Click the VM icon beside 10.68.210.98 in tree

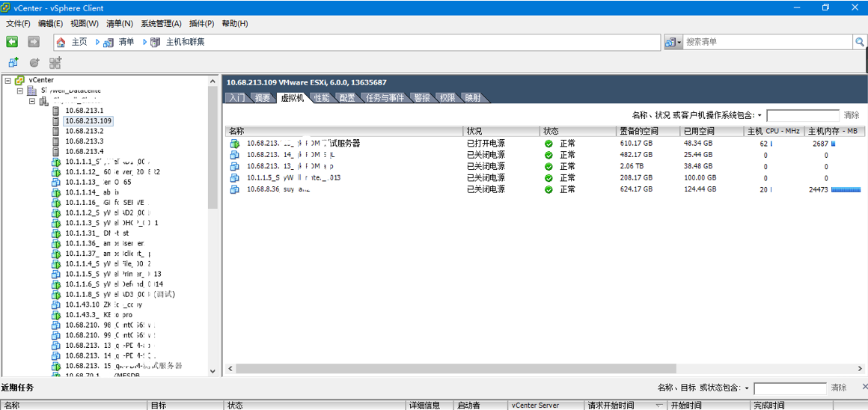point(55,325)
